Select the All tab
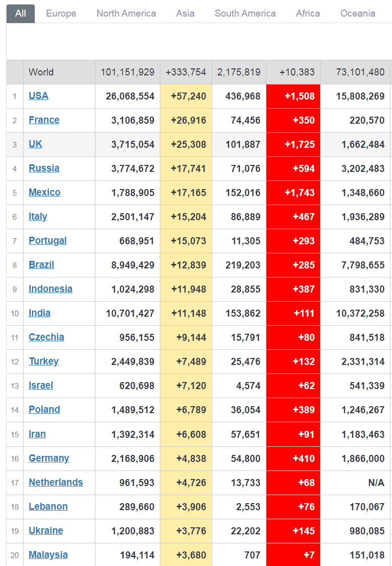 point(21,14)
